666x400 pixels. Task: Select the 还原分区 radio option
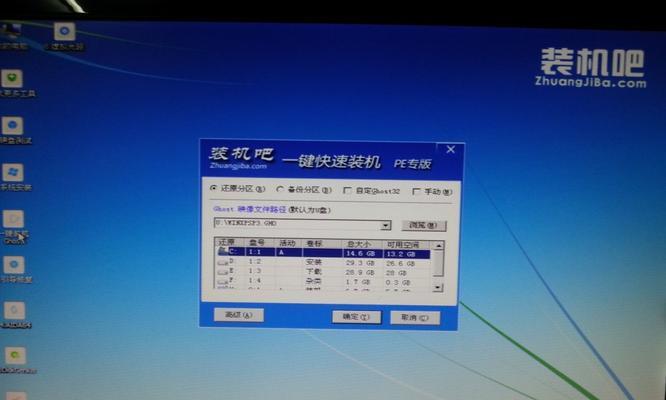pyautogui.click(x=213, y=188)
